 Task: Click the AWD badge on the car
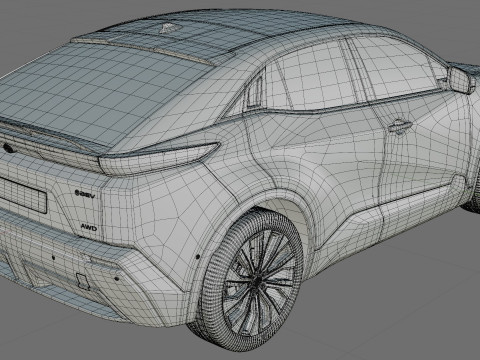coord(89,228)
